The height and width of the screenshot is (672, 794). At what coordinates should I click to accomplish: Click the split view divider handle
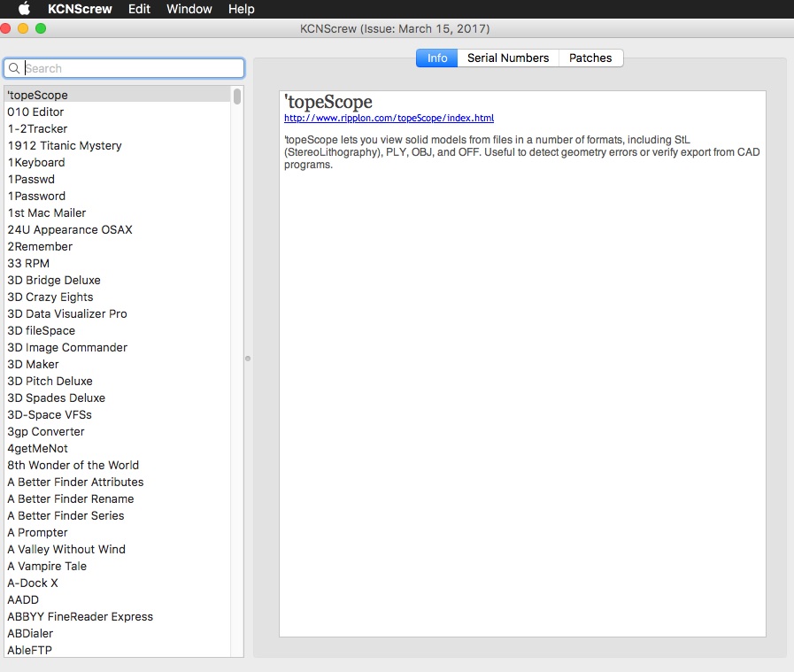coord(248,359)
